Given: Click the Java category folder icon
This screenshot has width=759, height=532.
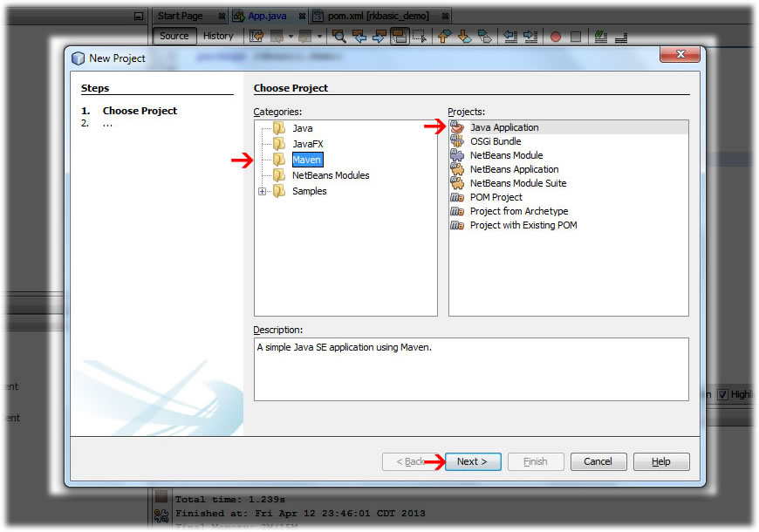Looking at the screenshot, I should (x=279, y=128).
